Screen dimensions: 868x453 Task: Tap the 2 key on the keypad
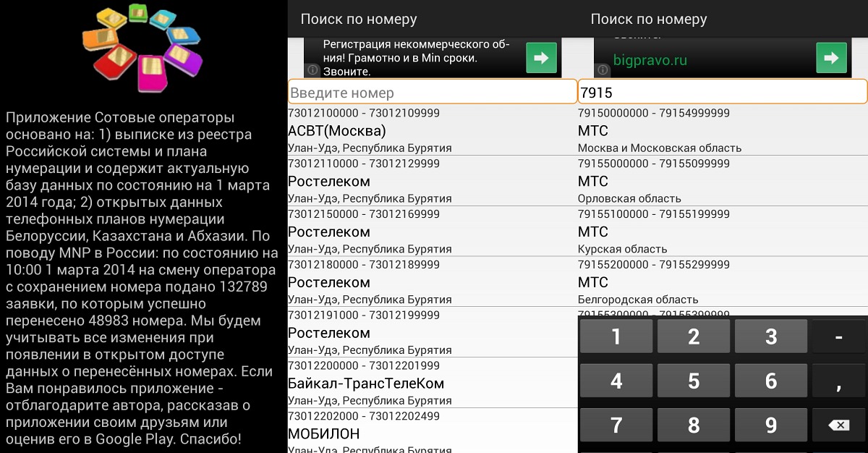pyautogui.click(x=694, y=336)
